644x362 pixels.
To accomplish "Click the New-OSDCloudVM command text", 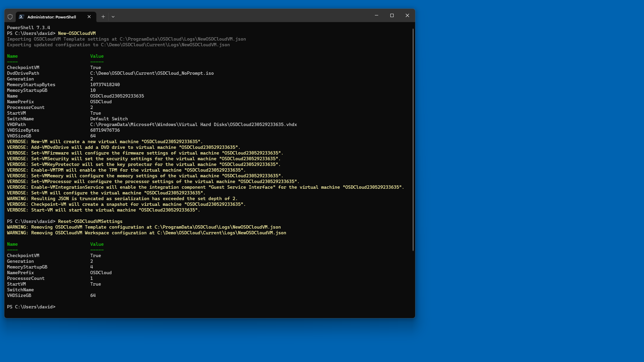I will click(77, 34).
